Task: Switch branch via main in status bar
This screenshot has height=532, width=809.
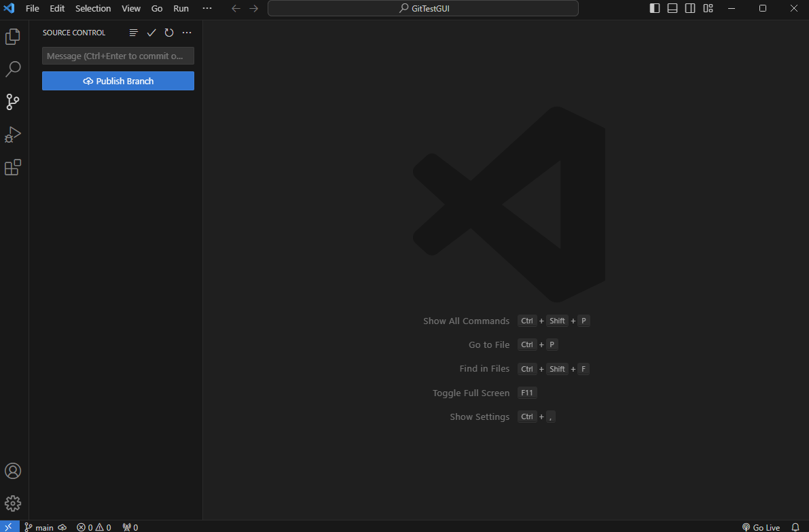Action: [39, 527]
